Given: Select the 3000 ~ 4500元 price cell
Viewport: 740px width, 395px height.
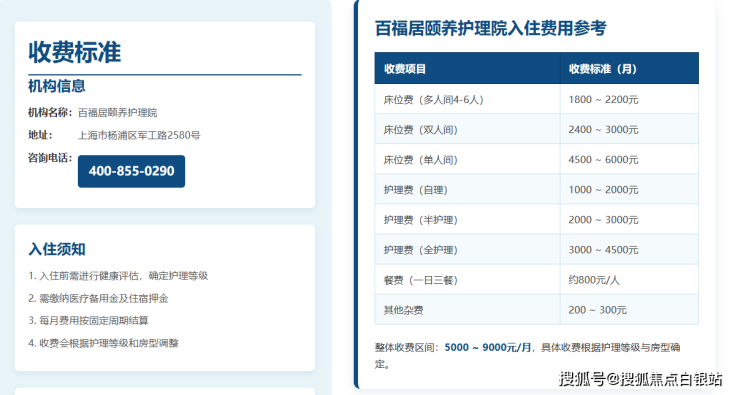Looking at the screenshot, I should [x=629, y=250].
